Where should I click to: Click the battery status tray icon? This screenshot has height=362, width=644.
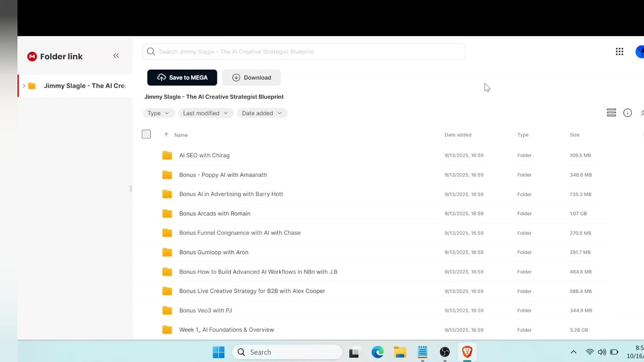click(x=614, y=352)
